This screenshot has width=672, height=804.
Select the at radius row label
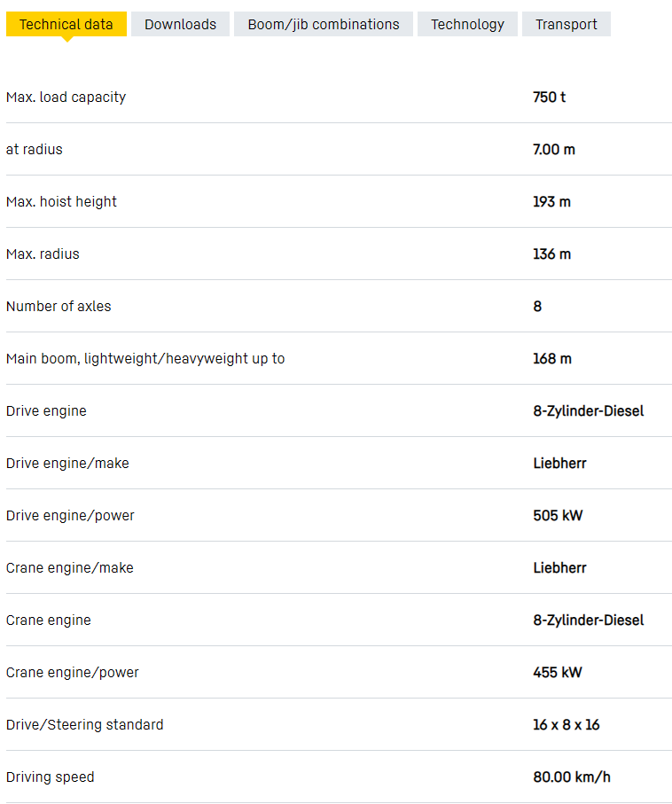[x=35, y=149]
